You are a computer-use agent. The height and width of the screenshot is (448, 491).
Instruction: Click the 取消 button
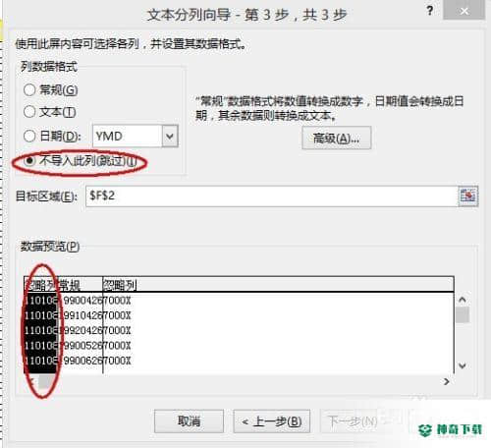pyautogui.click(x=189, y=421)
